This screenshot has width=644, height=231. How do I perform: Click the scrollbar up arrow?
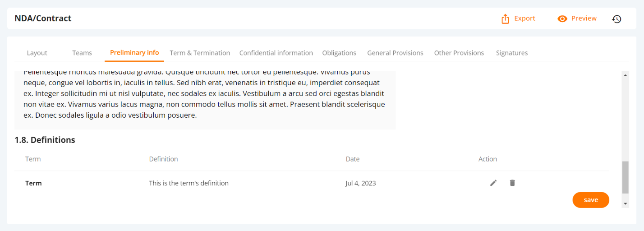(x=625, y=75)
